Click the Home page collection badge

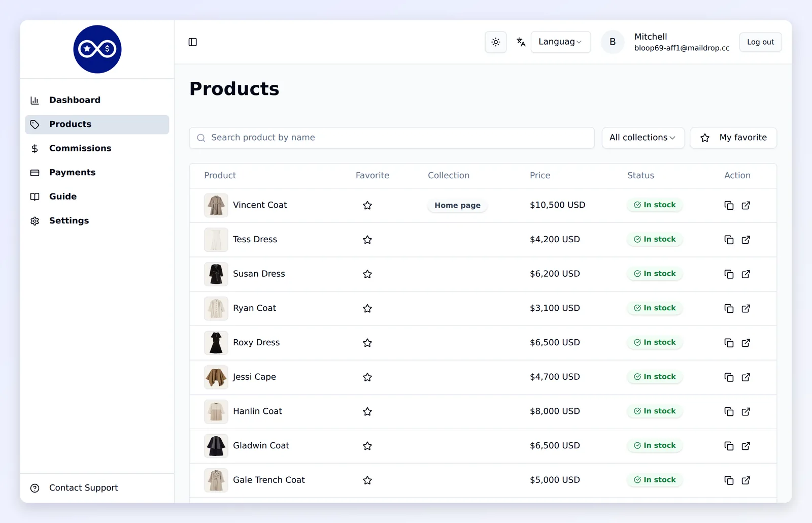[x=457, y=205]
